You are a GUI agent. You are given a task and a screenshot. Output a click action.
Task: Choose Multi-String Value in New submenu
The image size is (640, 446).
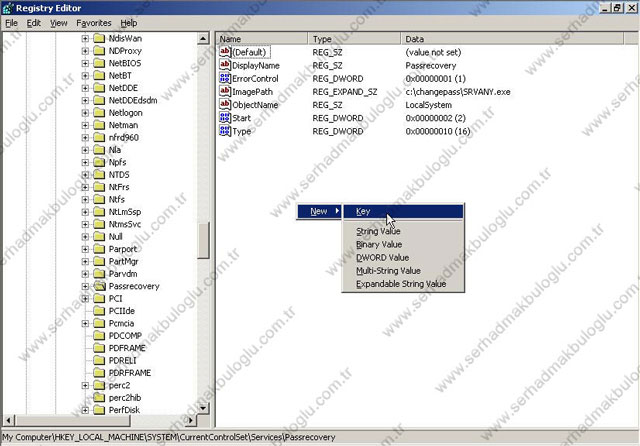click(x=403, y=271)
